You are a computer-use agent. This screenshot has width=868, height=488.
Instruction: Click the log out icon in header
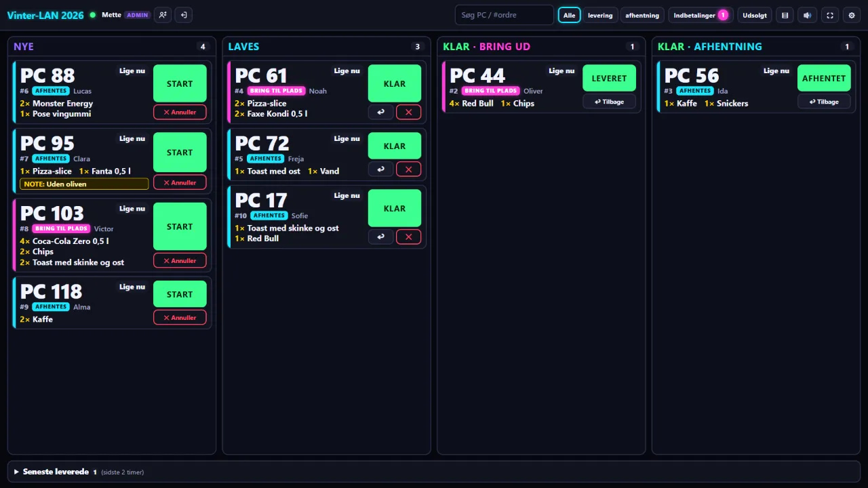click(x=183, y=15)
